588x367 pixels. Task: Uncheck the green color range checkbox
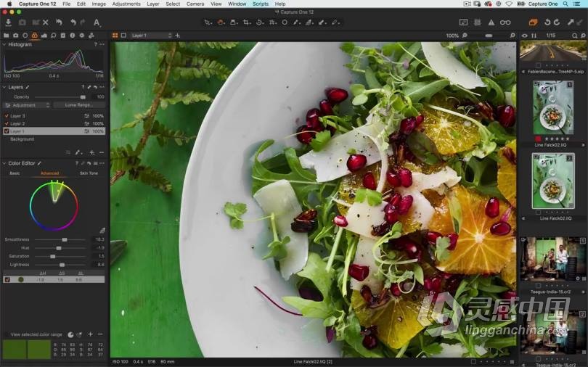pyautogui.click(x=7, y=280)
